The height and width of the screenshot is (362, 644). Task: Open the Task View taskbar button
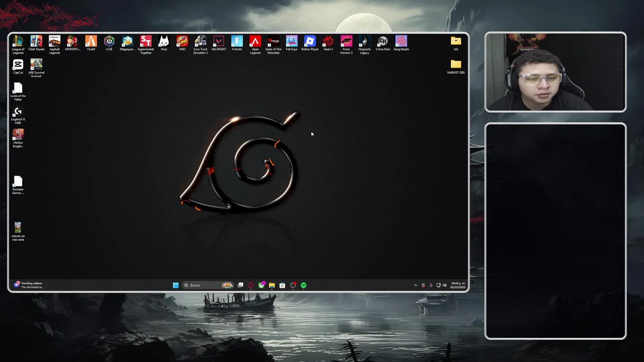tap(240, 285)
